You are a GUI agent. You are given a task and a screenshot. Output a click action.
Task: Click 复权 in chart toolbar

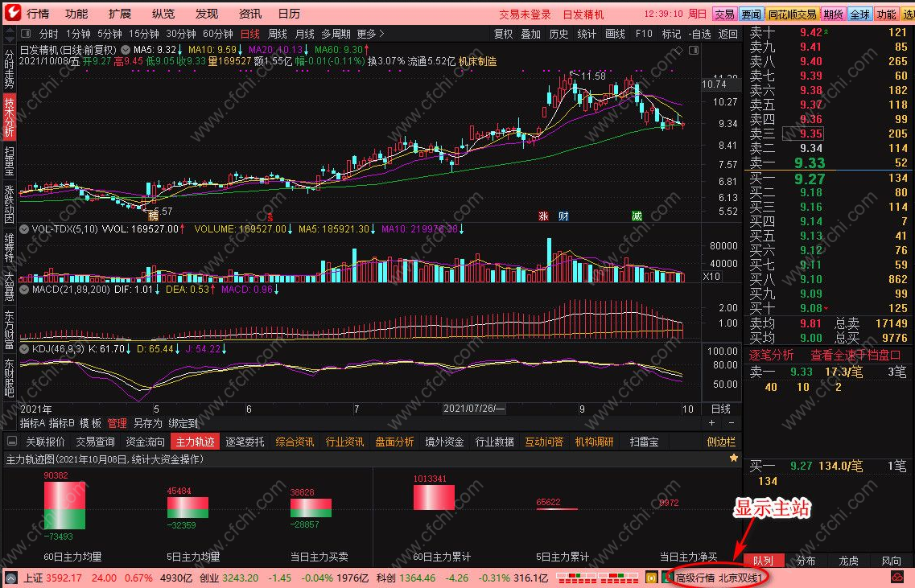click(503, 34)
